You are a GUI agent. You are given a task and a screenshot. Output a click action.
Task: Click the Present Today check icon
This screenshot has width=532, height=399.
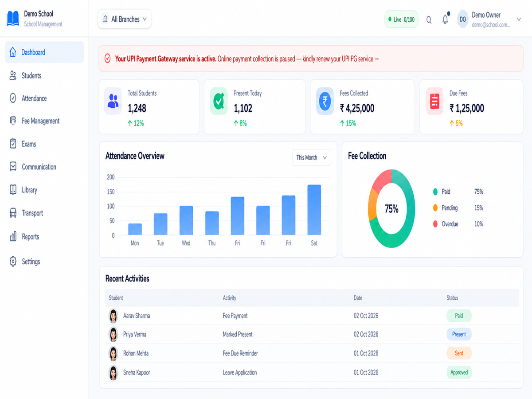(219, 101)
